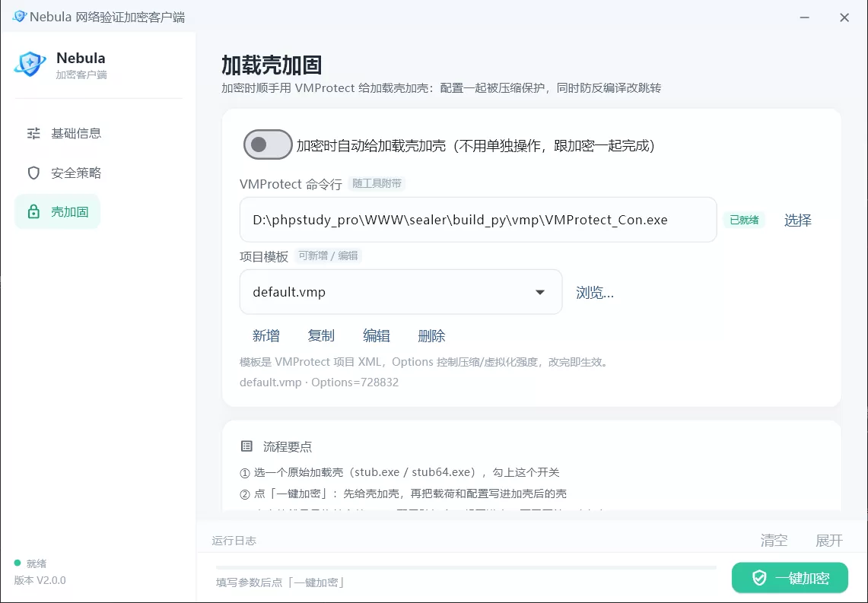Screen dimensions: 868x603
Task: Click the 就绪 status indicator in sidebar
Action: 30,563
